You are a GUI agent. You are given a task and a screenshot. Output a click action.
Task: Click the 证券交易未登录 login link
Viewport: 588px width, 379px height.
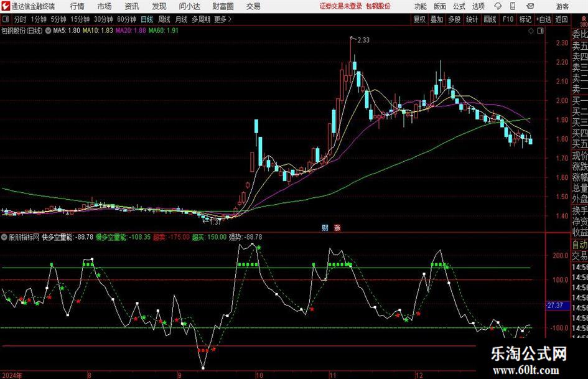click(x=341, y=6)
